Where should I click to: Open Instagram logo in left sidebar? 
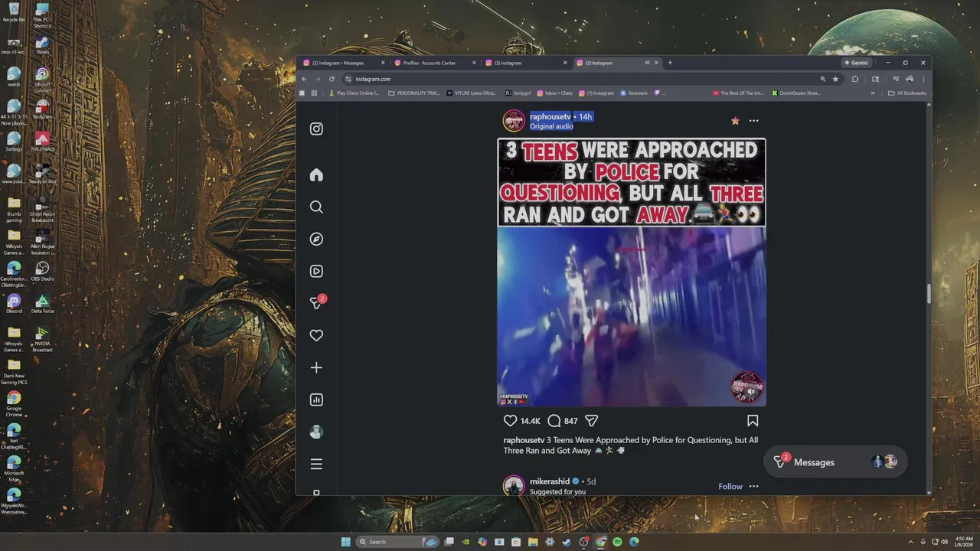coord(316,129)
